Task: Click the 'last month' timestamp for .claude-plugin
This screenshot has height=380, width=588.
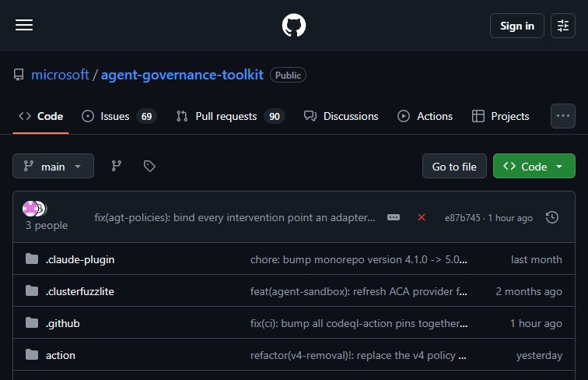Action: click(536, 260)
